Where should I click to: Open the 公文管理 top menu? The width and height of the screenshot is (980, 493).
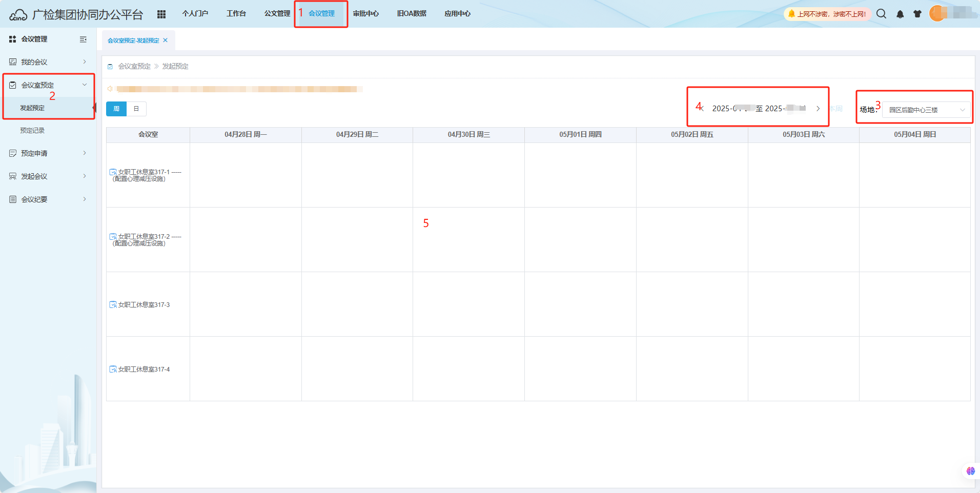click(x=277, y=14)
